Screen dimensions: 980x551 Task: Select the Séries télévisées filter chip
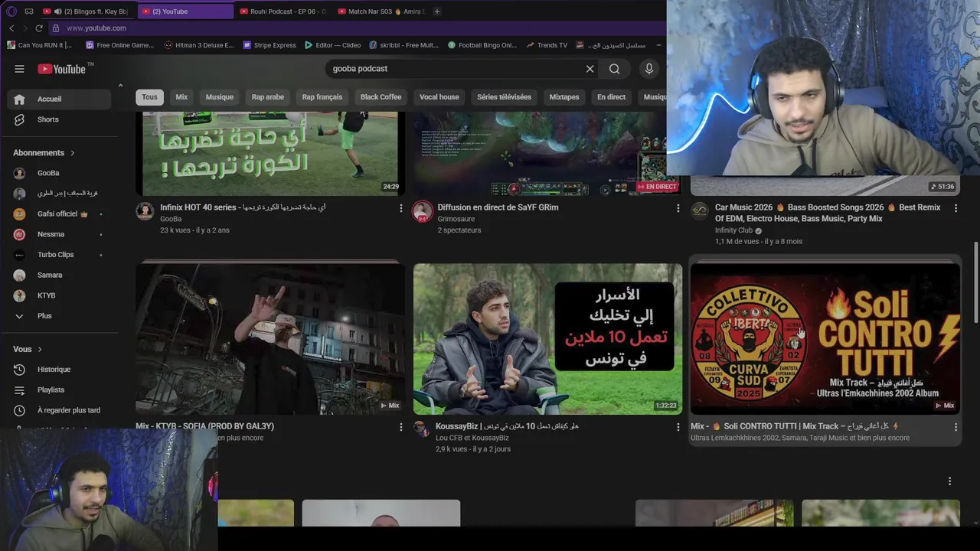(x=504, y=97)
